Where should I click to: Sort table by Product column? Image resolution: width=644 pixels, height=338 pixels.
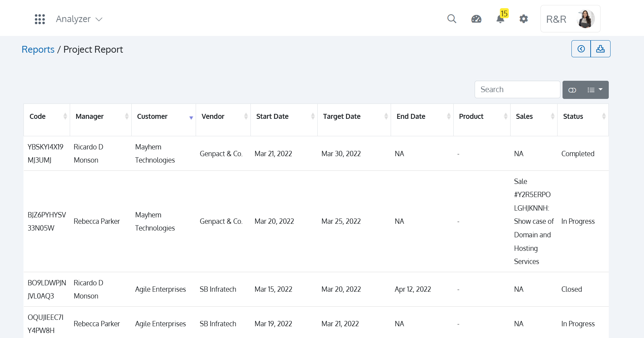[482, 120]
